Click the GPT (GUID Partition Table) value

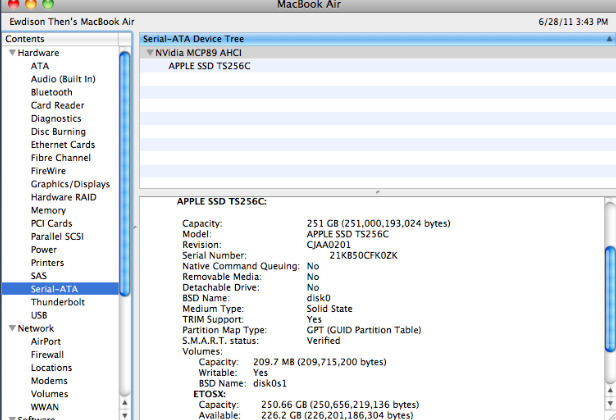point(364,330)
